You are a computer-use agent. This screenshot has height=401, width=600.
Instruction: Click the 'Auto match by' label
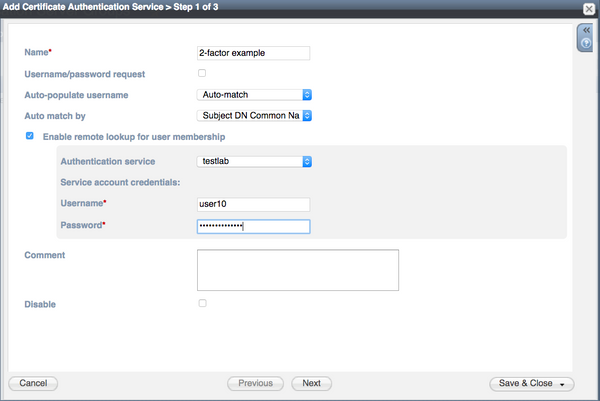55,116
